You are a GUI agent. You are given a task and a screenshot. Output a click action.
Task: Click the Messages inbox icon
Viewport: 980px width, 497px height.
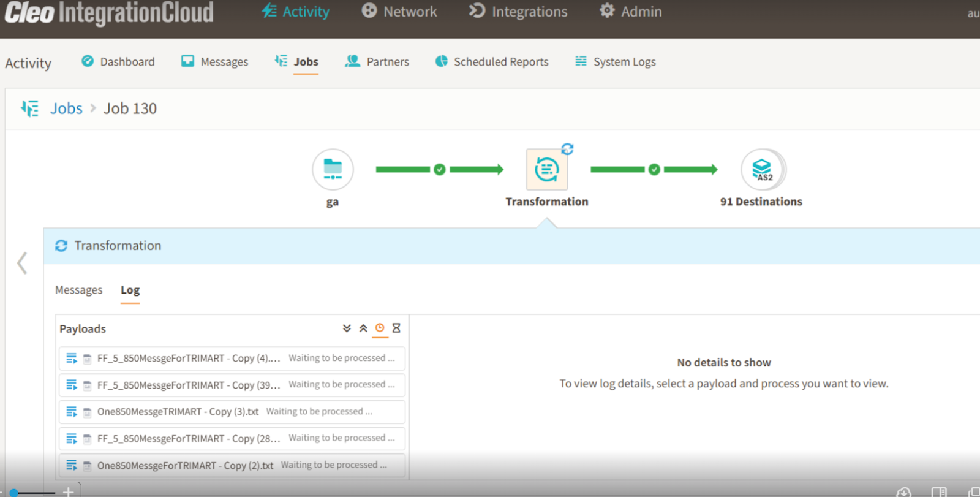tap(187, 61)
